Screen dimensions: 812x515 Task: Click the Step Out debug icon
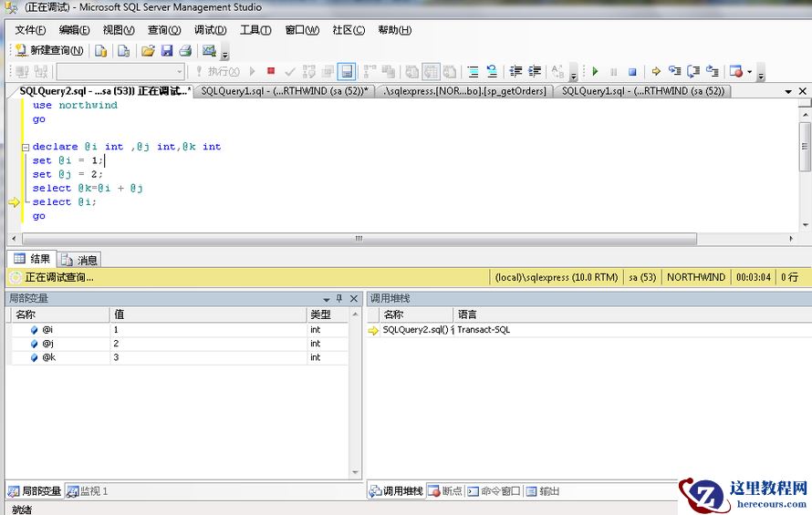point(712,71)
